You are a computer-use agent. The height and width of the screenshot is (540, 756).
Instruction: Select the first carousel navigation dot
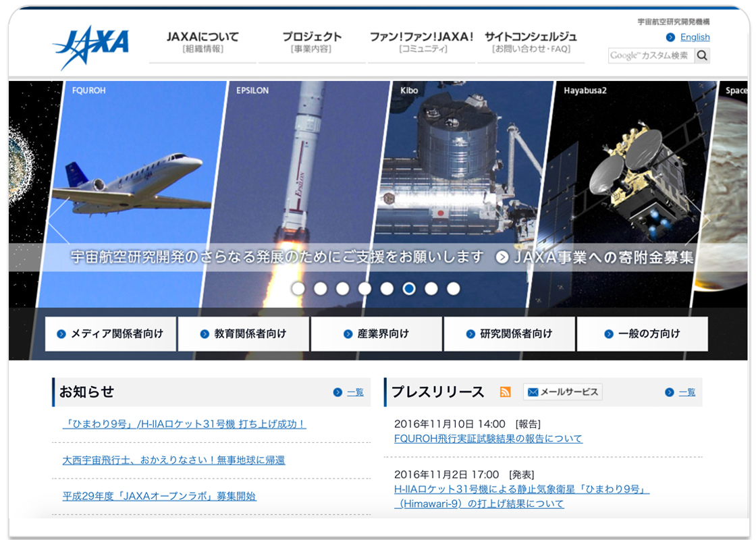coord(299,289)
